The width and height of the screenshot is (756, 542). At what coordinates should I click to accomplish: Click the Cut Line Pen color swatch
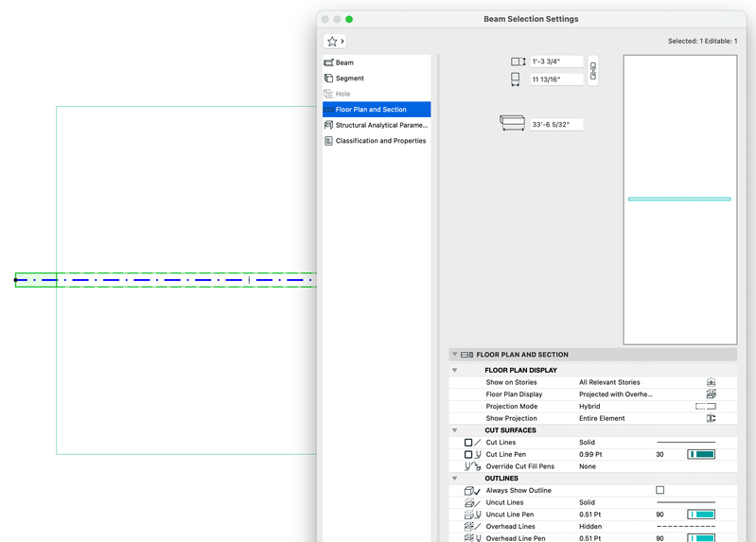pyautogui.click(x=701, y=454)
